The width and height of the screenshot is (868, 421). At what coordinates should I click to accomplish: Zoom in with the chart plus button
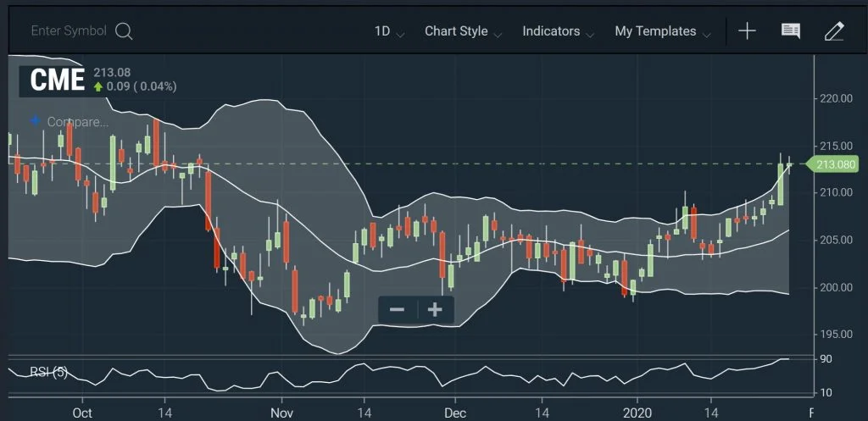point(435,309)
